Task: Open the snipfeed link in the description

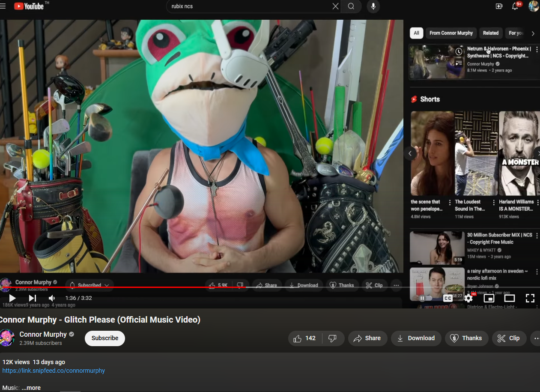Action: 54,371
